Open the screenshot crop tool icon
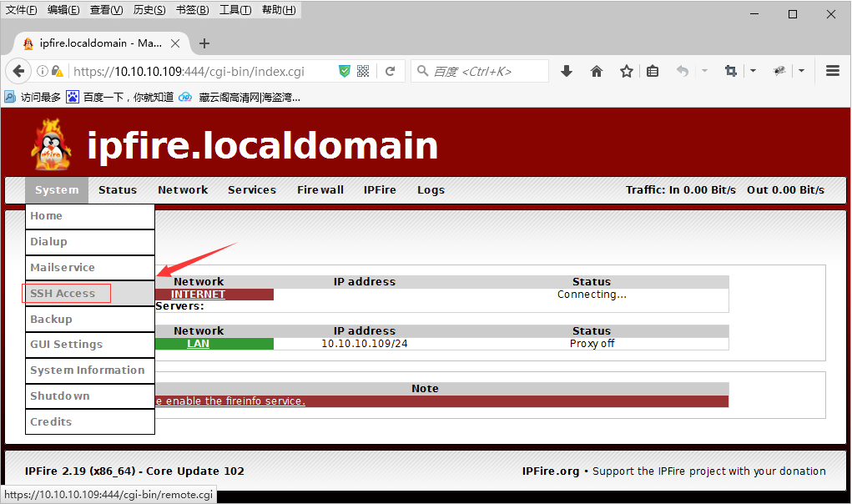 click(x=731, y=71)
